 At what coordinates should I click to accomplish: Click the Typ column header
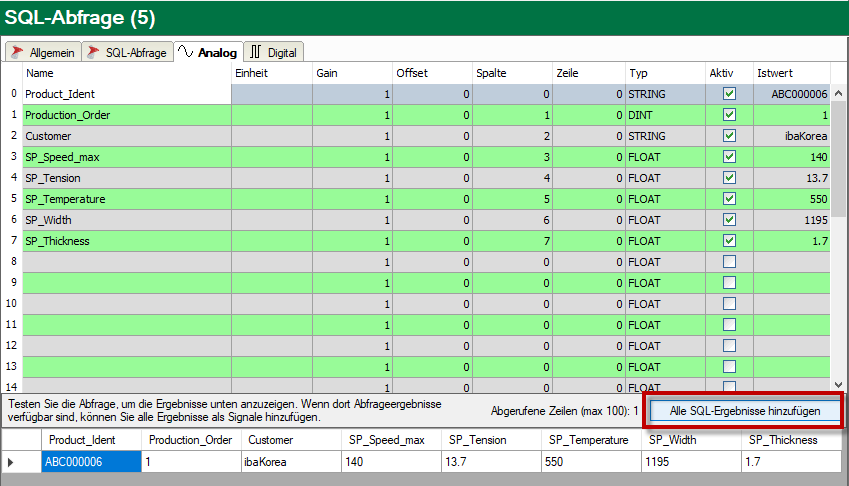coord(665,73)
